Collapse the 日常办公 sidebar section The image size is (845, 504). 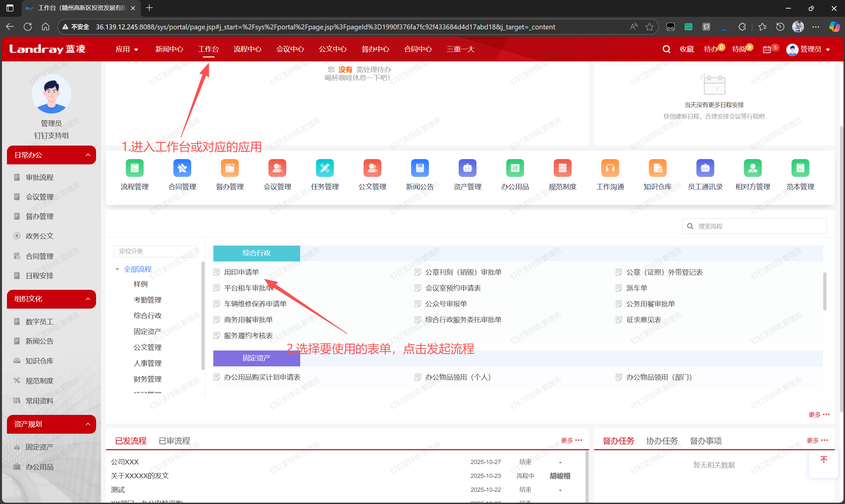pyautogui.click(x=88, y=155)
